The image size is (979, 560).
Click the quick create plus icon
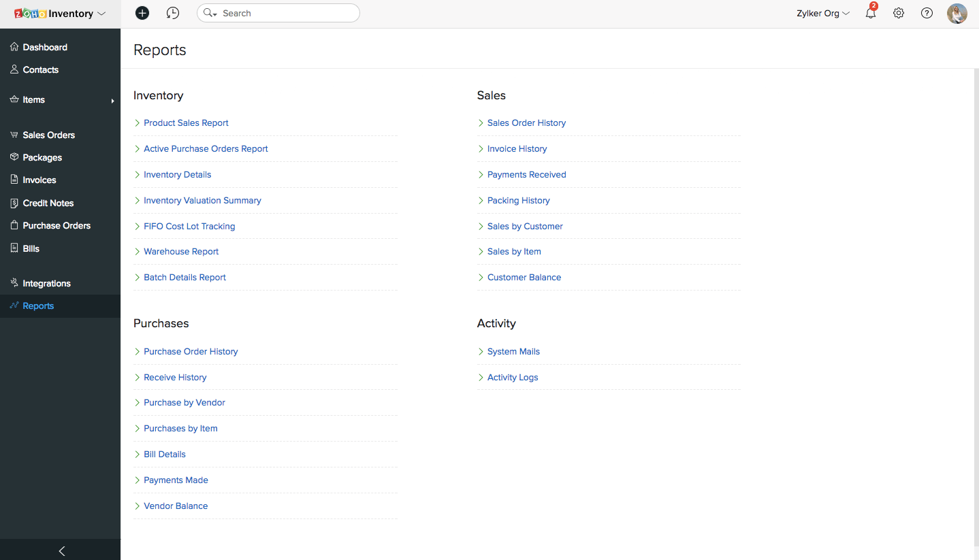click(x=142, y=13)
